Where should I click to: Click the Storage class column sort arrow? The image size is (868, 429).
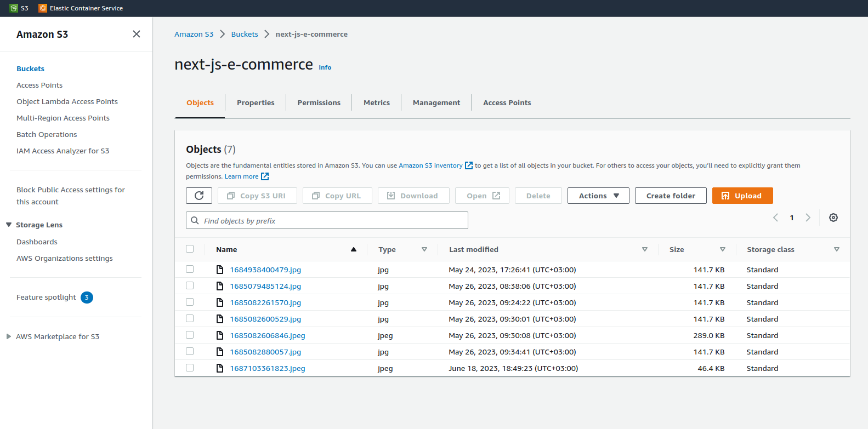click(837, 249)
